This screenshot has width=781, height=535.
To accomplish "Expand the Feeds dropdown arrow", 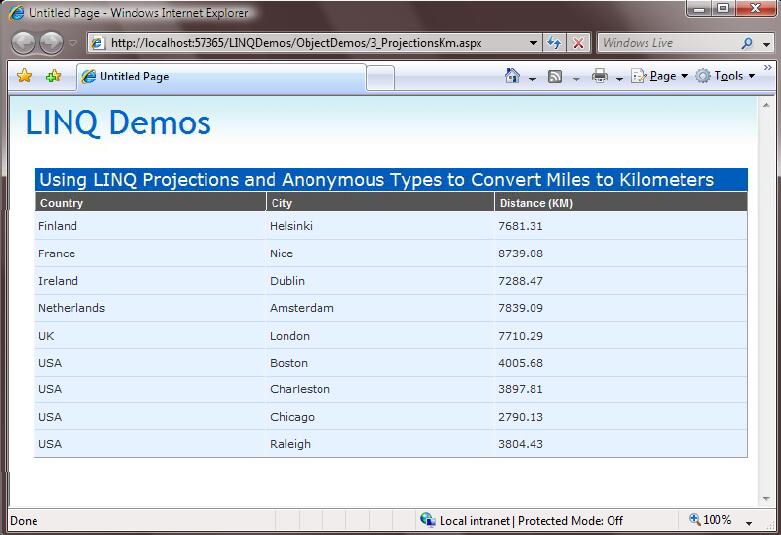I will coord(576,78).
